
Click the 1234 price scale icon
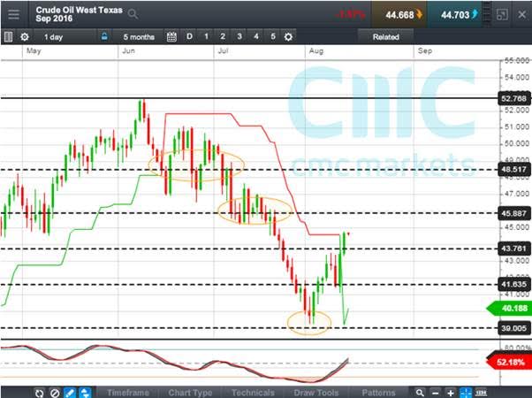(481, 393)
